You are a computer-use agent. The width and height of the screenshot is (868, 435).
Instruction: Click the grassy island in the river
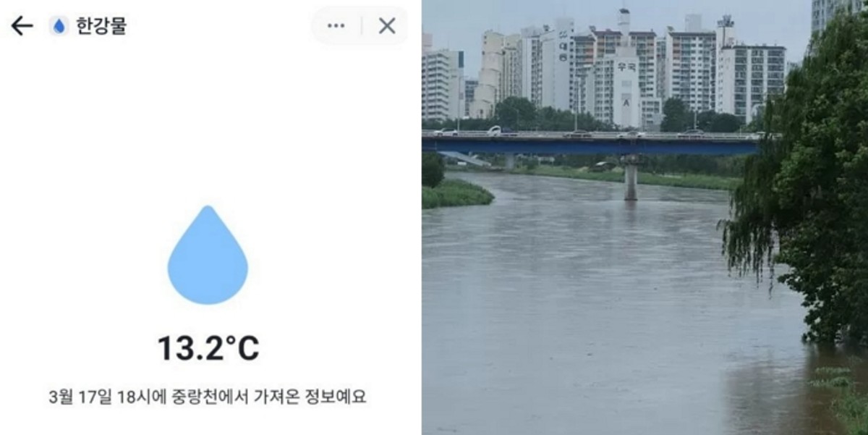point(456,193)
